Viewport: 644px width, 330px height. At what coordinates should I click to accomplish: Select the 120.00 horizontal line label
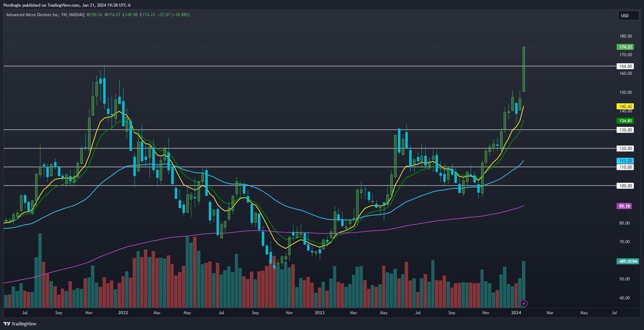[x=626, y=148]
